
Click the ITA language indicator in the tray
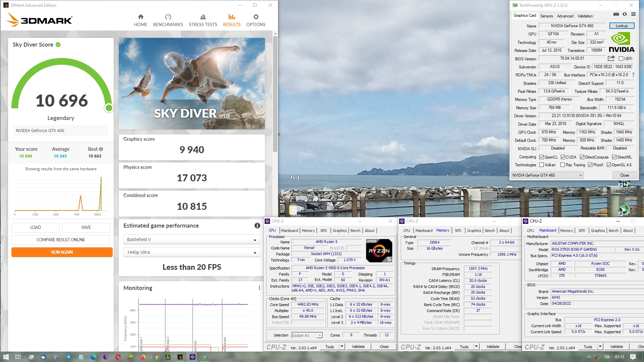607,357
